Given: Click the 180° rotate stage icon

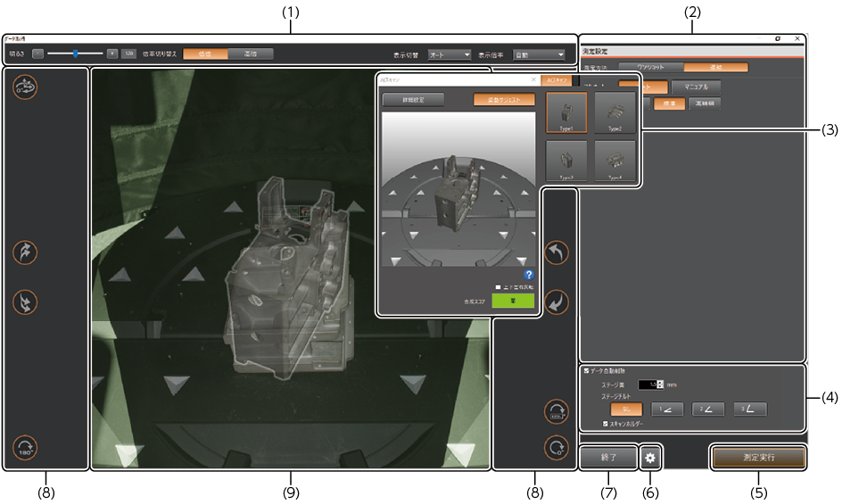Looking at the screenshot, I should point(25,446).
